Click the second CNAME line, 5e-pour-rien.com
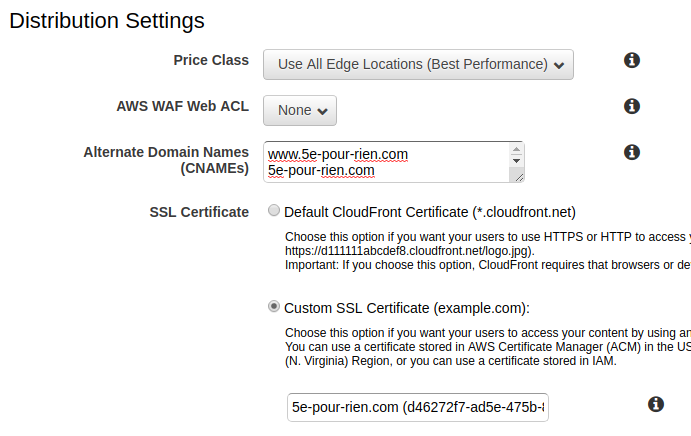This screenshot has width=691, height=436. (321, 171)
